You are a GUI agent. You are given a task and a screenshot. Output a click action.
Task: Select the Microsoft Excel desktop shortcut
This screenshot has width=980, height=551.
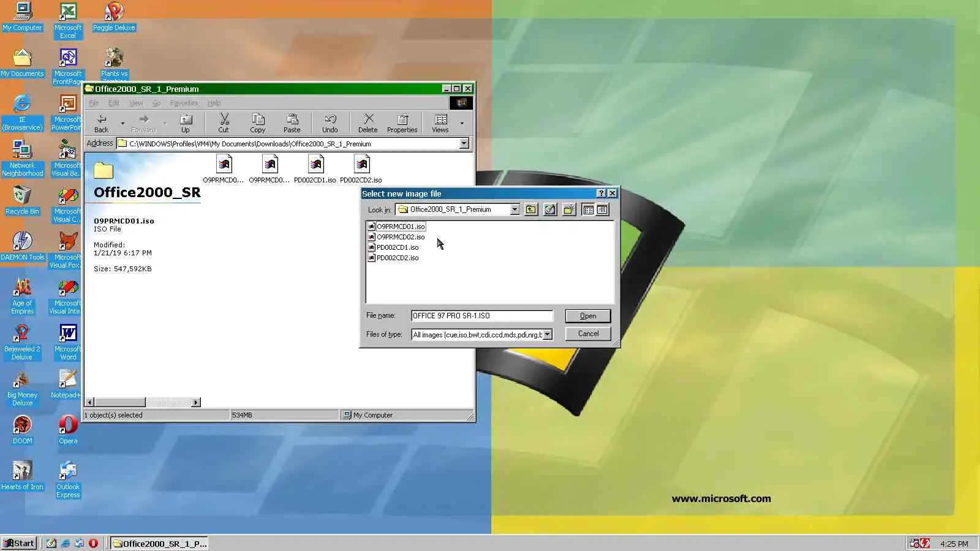point(68,20)
